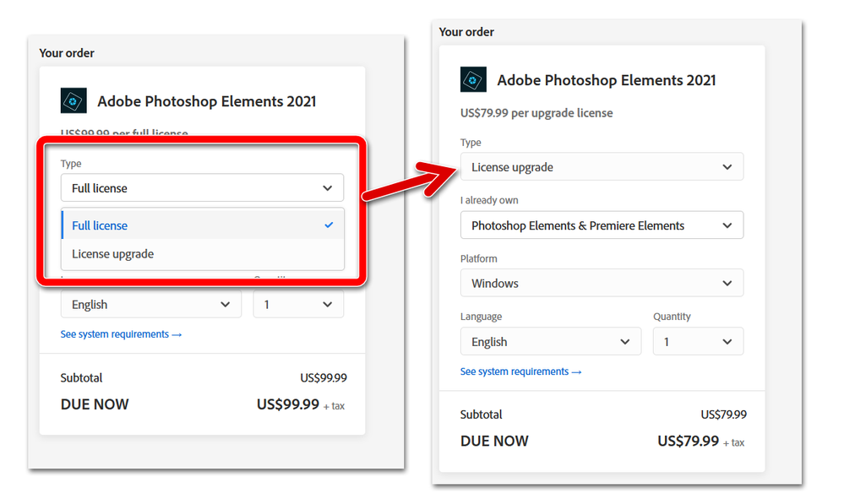The height and width of the screenshot is (504, 844).
Task: Open See system requirements link on right
Action: 521,371
